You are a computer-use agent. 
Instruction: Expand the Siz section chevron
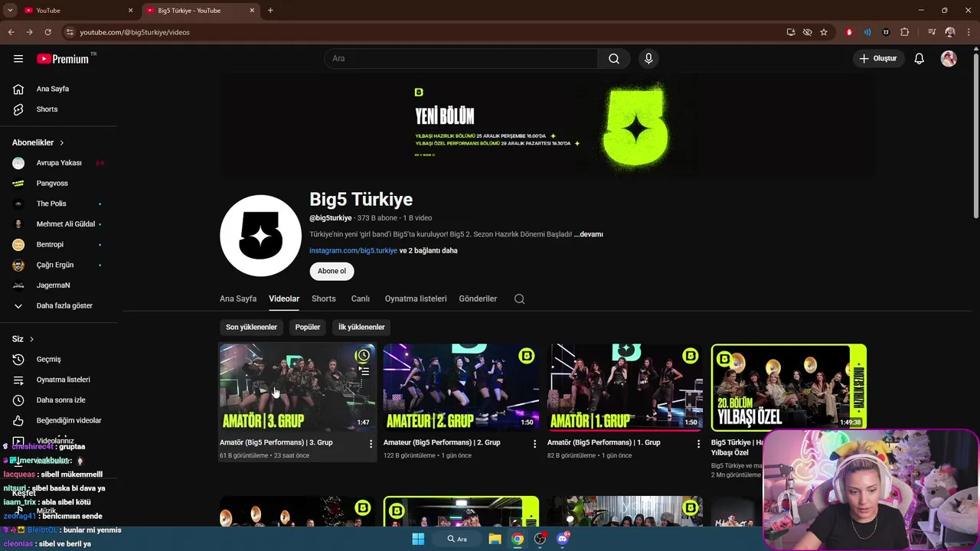click(x=31, y=339)
